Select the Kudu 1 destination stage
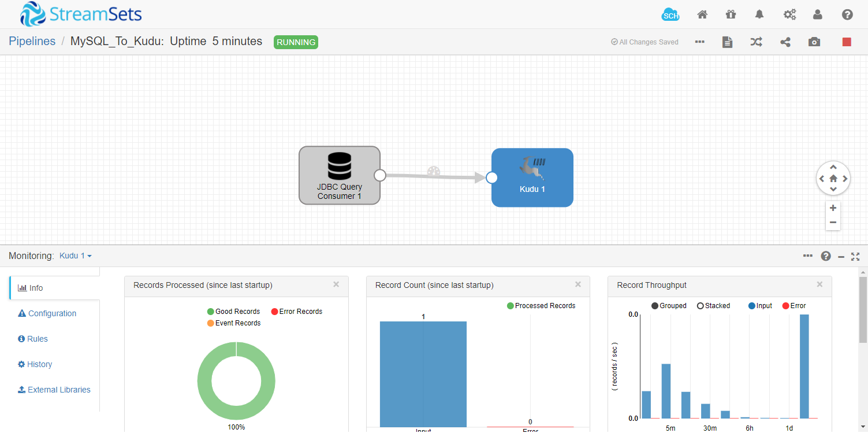868x433 pixels. pos(532,177)
